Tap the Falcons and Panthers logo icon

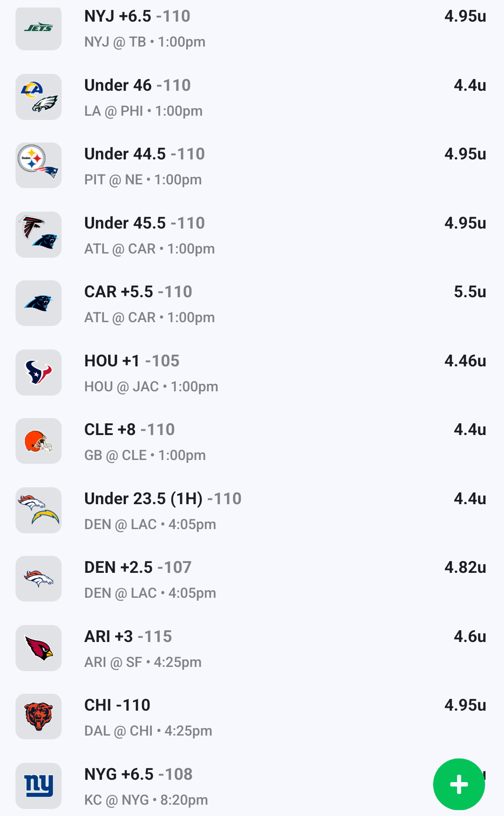(39, 235)
